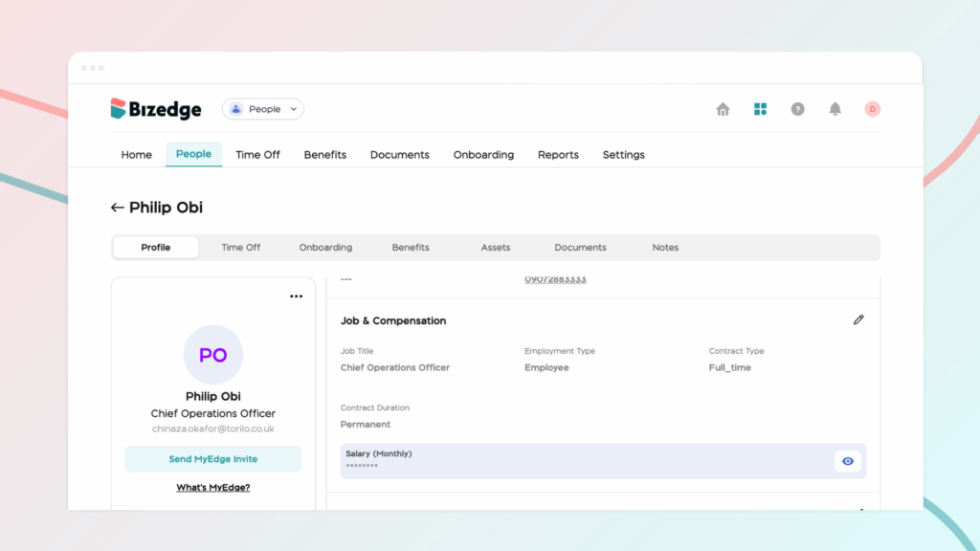Open three-dot menu on profile card
Viewport: 980px width, 551px height.
point(296,297)
